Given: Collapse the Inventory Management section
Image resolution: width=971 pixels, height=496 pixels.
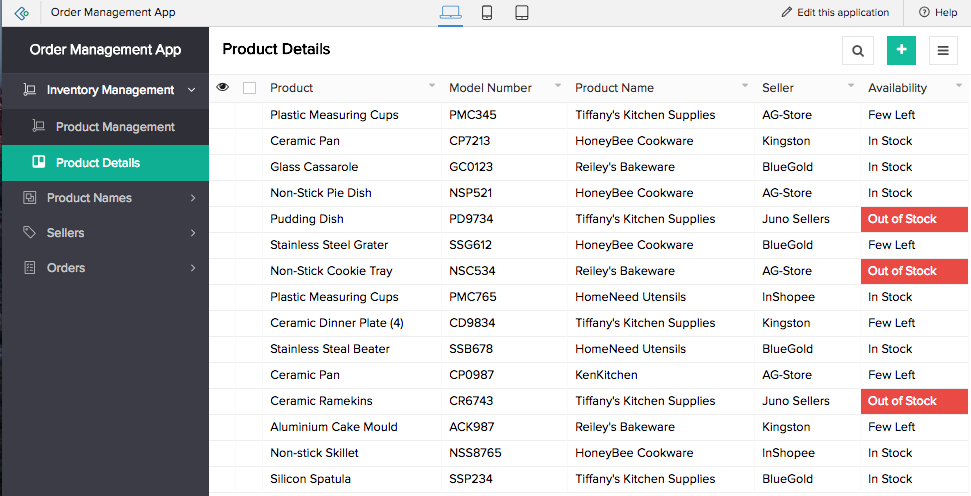Looking at the screenshot, I should [191, 90].
